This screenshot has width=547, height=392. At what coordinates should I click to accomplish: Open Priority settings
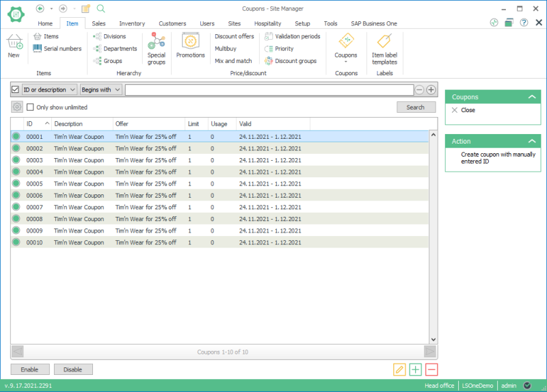tap(279, 49)
